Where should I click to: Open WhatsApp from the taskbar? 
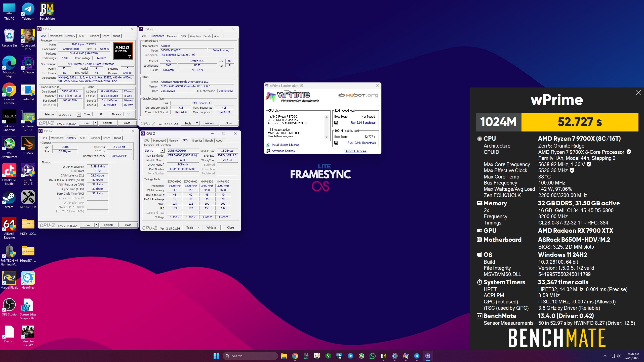click(x=373, y=356)
